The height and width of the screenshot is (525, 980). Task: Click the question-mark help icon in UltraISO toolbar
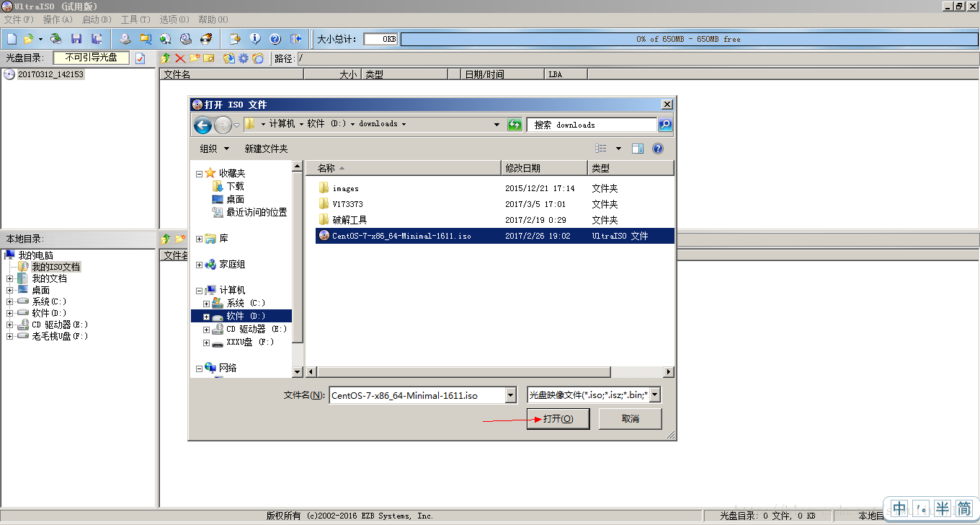point(275,39)
